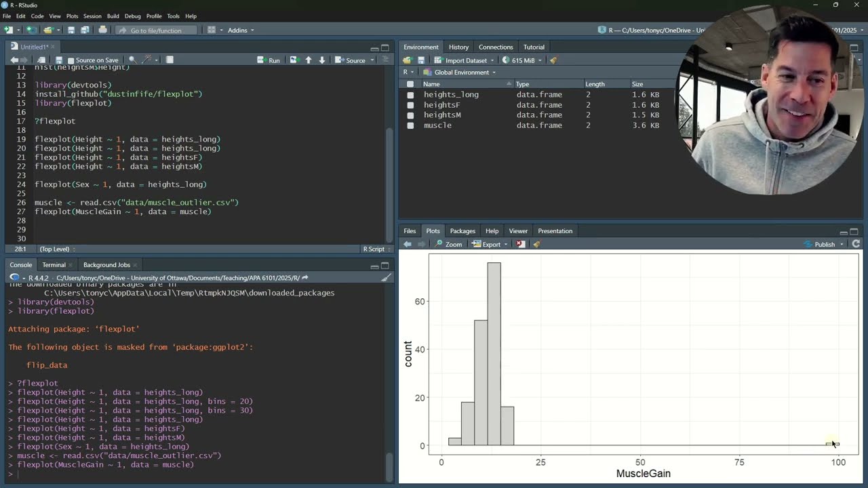Check the box next to heightsM
This screenshot has height=488, width=868.
[410, 115]
